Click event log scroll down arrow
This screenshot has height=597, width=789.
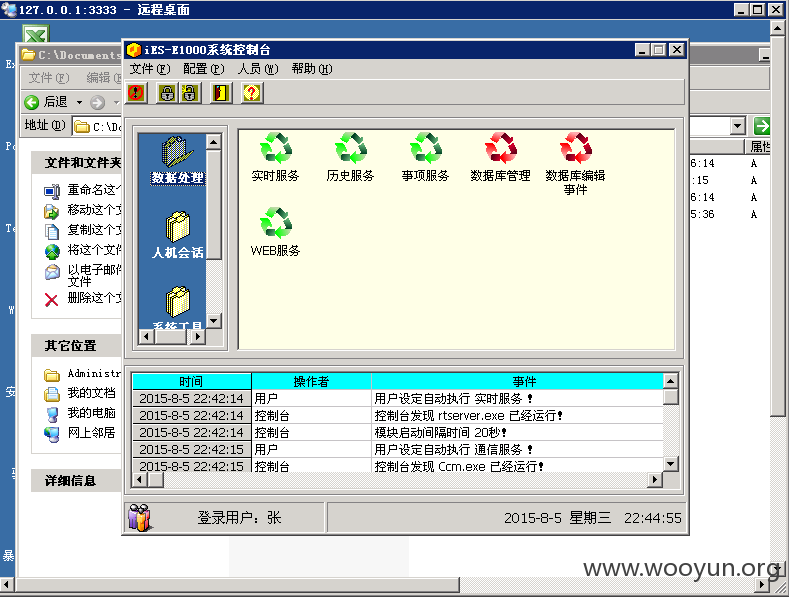pos(670,464)
